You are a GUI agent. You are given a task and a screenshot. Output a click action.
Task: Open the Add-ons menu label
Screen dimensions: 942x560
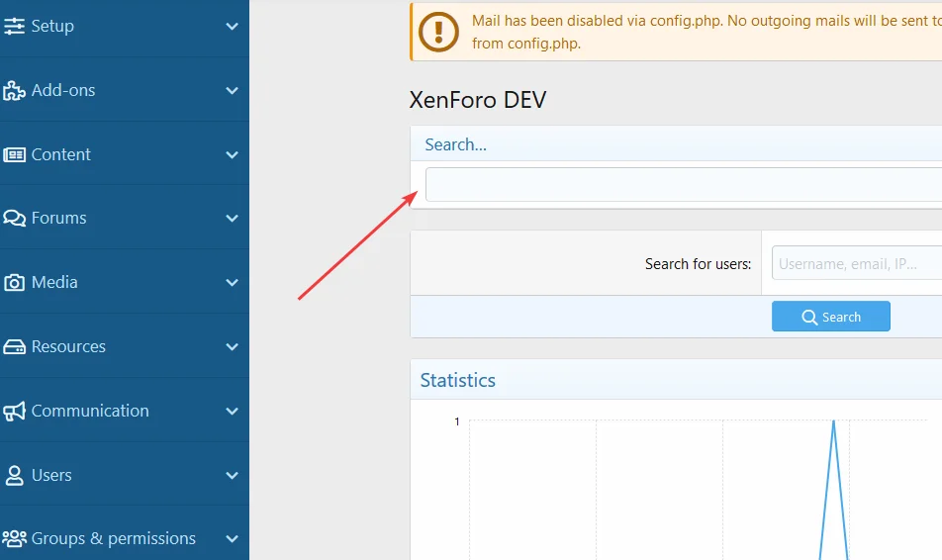coord(63,90)
